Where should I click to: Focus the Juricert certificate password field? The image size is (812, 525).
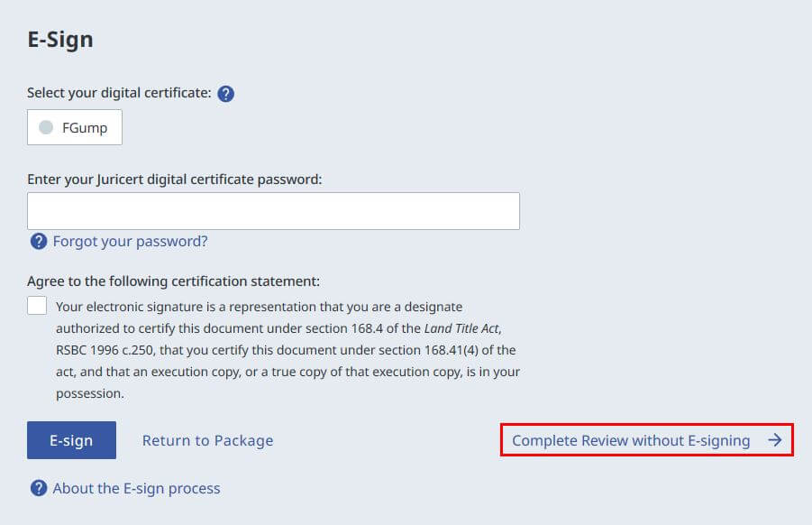273,211
